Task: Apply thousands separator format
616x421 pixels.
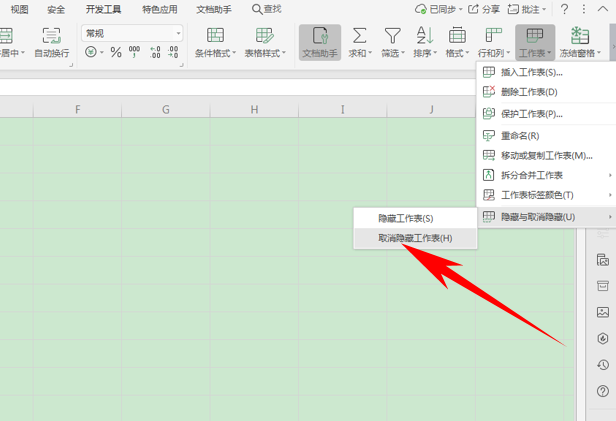Action: pyautogui.click(x=134, y=51)
